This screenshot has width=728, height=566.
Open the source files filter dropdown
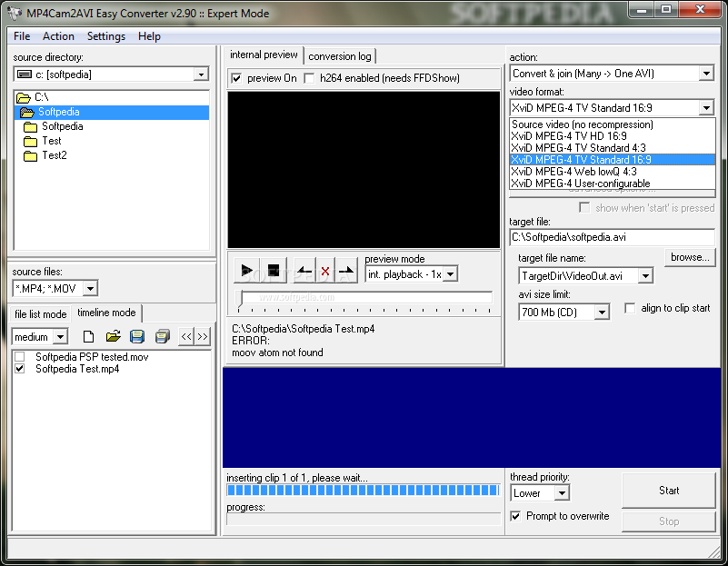(91, 289)
